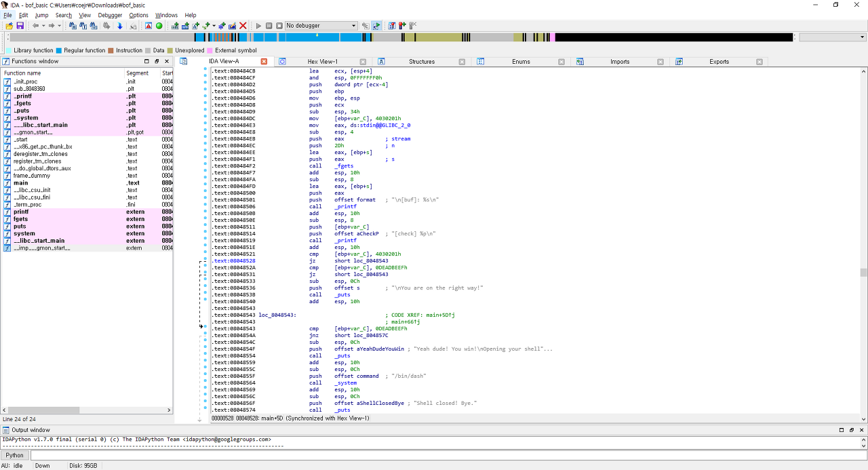Image resolution: width=868 pixels, height=470 pixels.
Task: Click the blue asterisk toolbar icon
Action: [221, 26]
